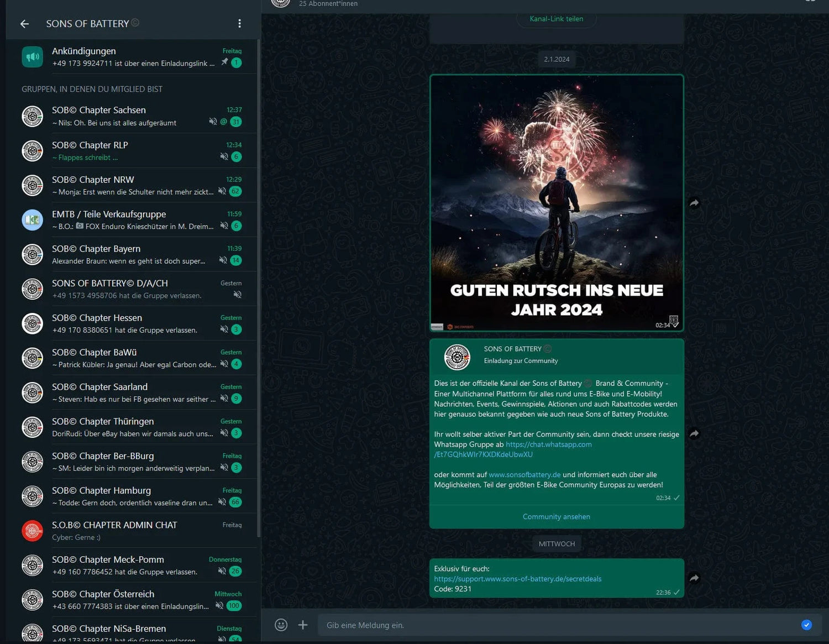829x644 pixels.
Task: Click the Community ansehen button
Action: click(x=556, y=516)
